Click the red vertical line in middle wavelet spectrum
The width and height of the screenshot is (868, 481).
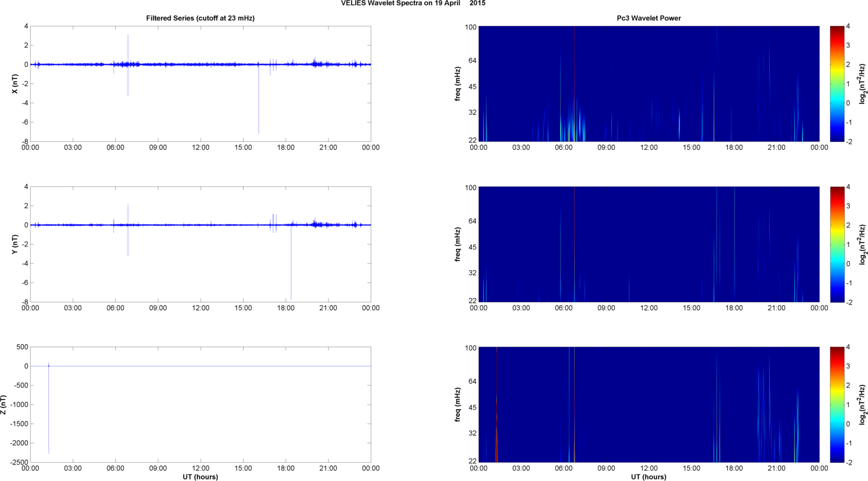[x=574, y=244]
